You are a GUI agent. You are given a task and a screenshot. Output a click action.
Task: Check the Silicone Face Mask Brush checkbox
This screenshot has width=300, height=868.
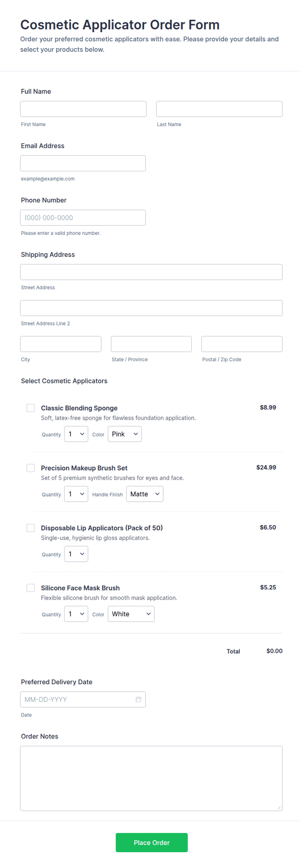tap(31, 588)
